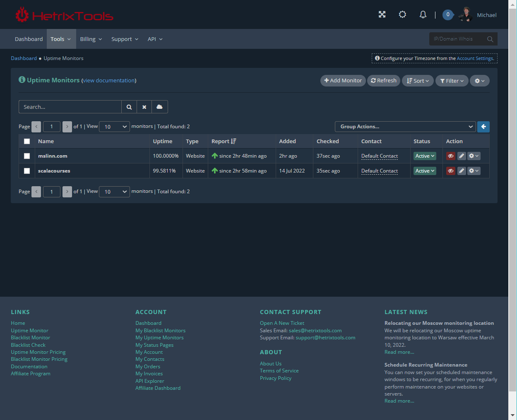The height and width of the screenshot is (420, 517).
Task: Open the Tools menu in navigation bar
Action: pos(61,39)
